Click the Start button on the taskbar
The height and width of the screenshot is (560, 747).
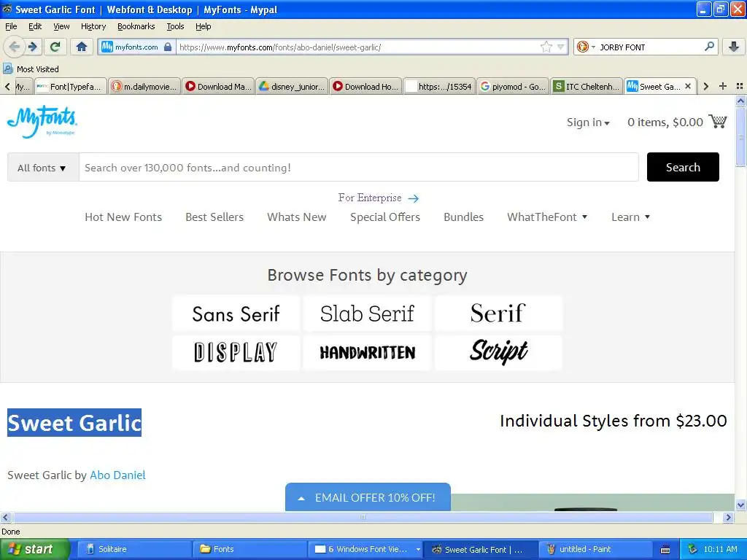[x=34, y=549]
